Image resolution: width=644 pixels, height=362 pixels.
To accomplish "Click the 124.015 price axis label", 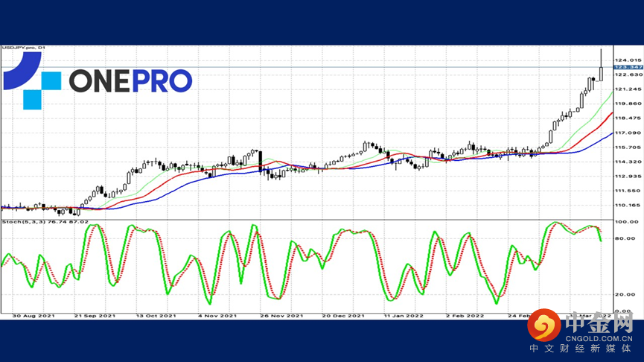I will [x=628, y=60].
